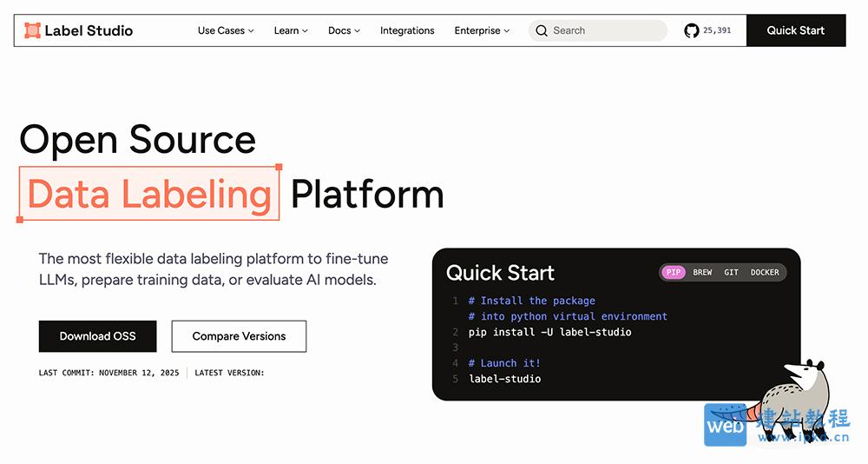The width and height of the screenshot is (868, 464).
Task: Open the GitHub repository icon
Action: (691, 30)
